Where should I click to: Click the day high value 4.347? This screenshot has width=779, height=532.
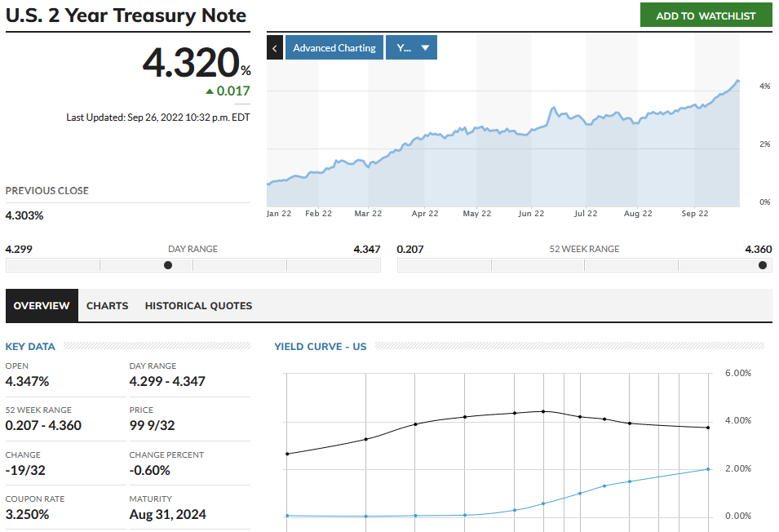366,250
